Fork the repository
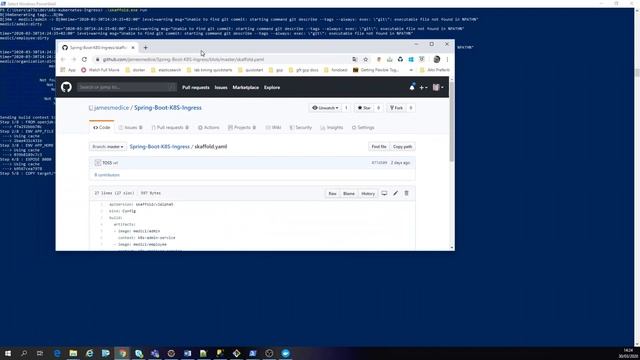Image resolution: width=640 pixels, height=360 pixels. [396, 108]
